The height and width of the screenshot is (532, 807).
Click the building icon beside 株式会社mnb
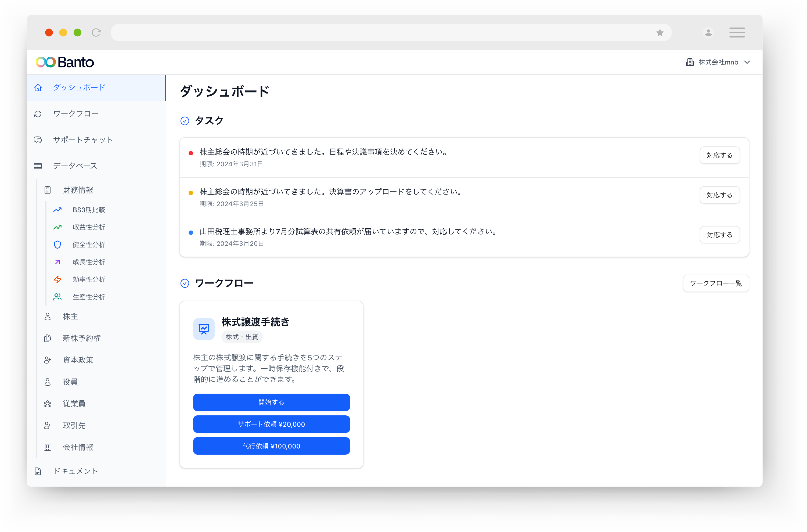click(690, 62)
